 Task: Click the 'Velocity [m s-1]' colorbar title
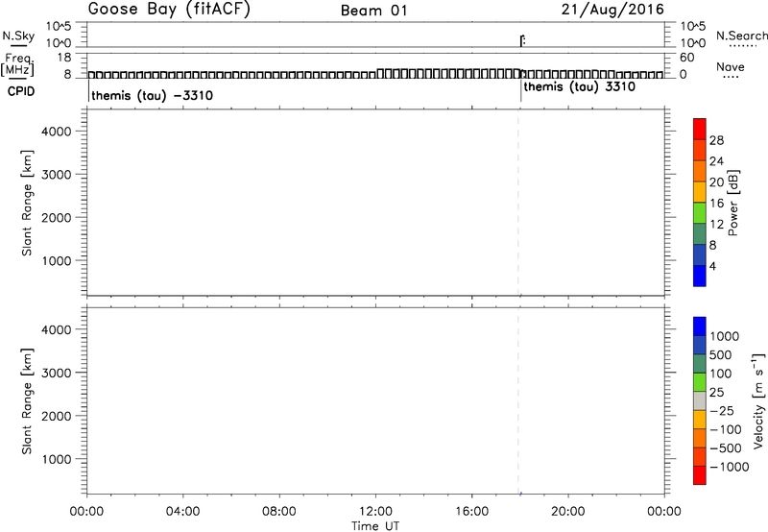click(758, 400)
